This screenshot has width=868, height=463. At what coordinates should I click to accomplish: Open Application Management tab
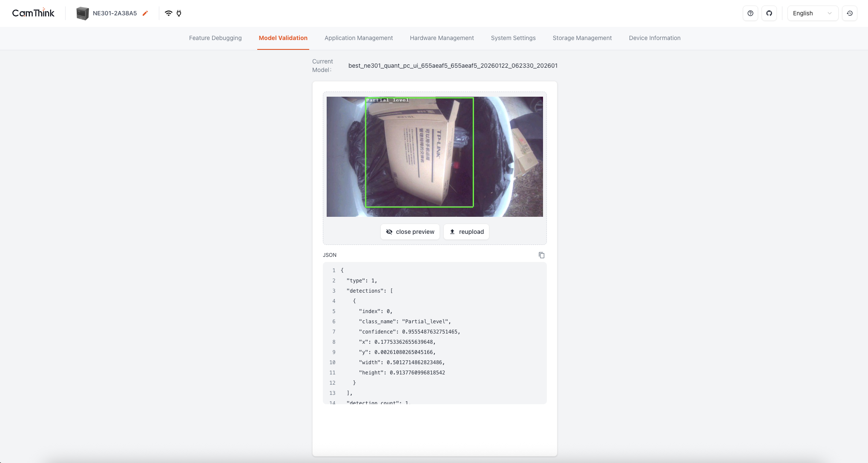click(x=359, y=38)
